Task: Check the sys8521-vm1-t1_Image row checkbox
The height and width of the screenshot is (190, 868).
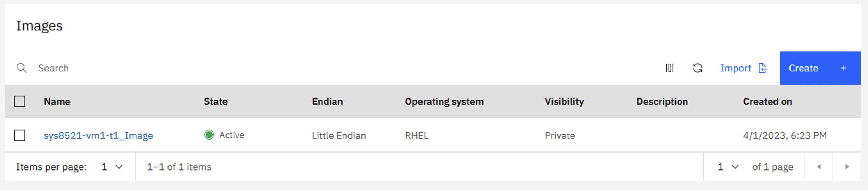Action: pos(19,135)
